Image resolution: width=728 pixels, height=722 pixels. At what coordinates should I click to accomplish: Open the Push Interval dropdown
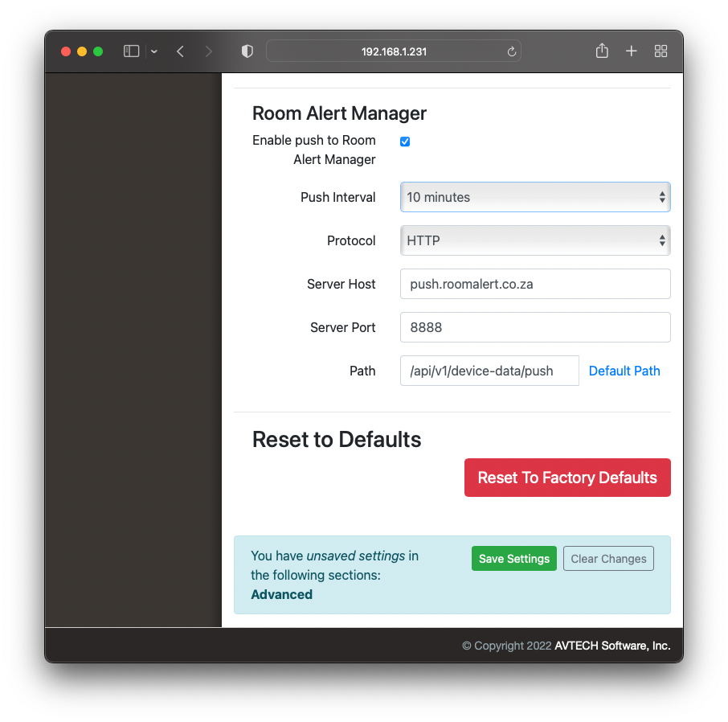(535, 197)
